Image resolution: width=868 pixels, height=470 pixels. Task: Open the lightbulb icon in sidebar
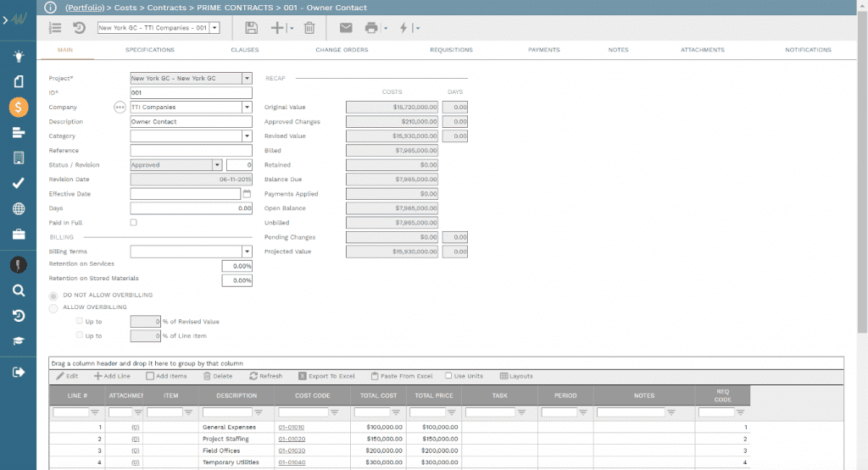point(19,56)
